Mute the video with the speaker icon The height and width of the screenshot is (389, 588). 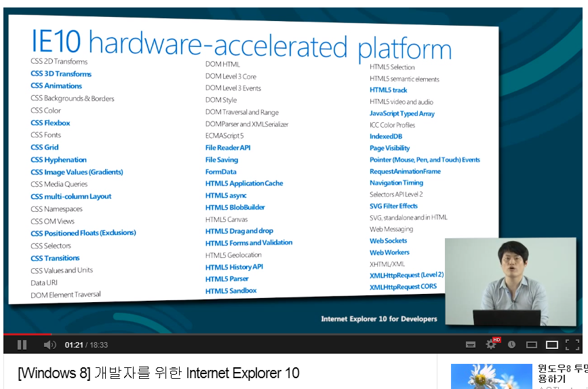click(50, 345)
